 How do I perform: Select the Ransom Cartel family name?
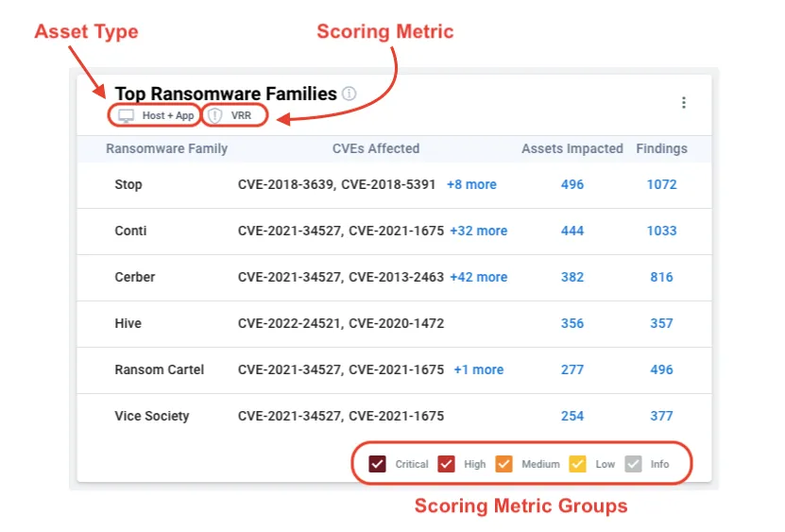pyautogui.click(x=160, y=369)
